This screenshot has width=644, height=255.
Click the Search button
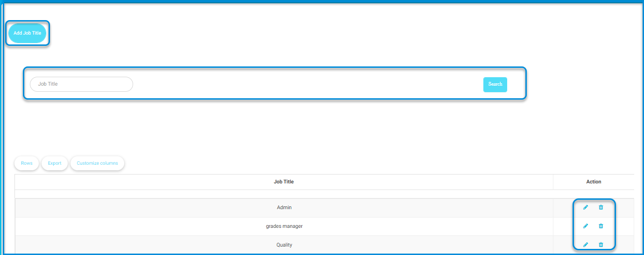(495, 84)
